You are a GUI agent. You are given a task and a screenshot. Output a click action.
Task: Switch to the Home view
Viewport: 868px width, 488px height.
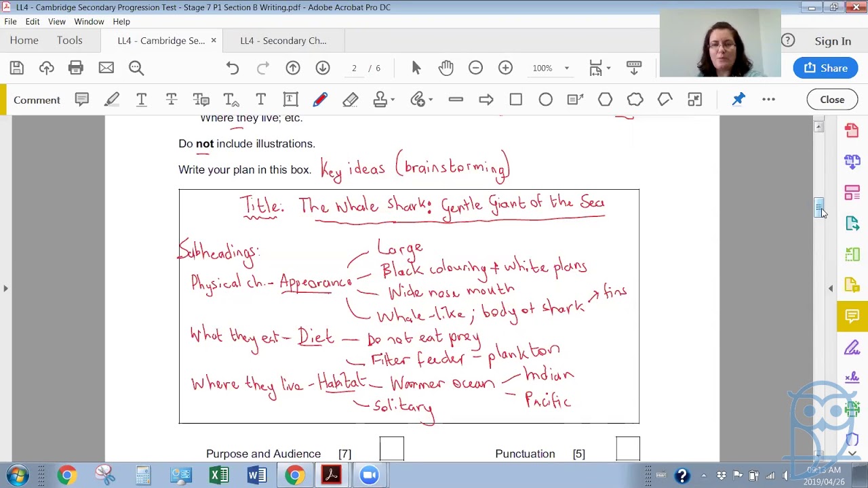point(24,41)
